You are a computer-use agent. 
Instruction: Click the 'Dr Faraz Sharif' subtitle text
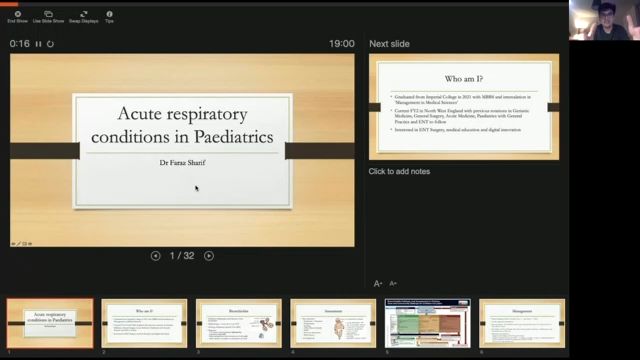182,162
